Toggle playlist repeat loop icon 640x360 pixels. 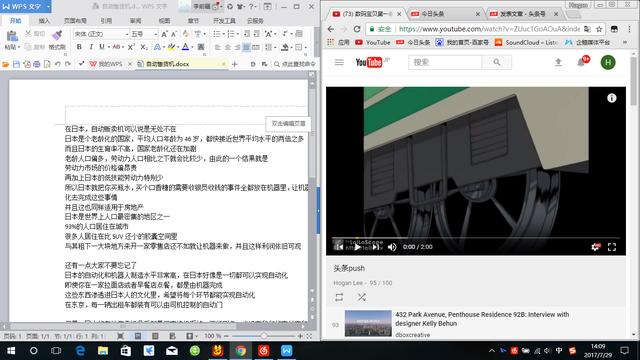tap(339, 297)
